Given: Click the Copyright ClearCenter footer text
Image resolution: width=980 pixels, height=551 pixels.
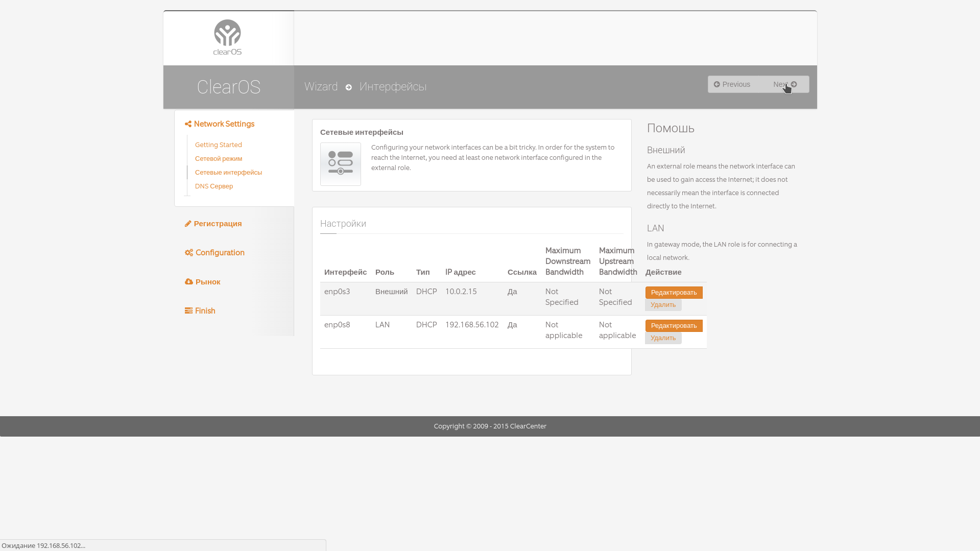Looking at the screenshot, I should tap(490, 426).
